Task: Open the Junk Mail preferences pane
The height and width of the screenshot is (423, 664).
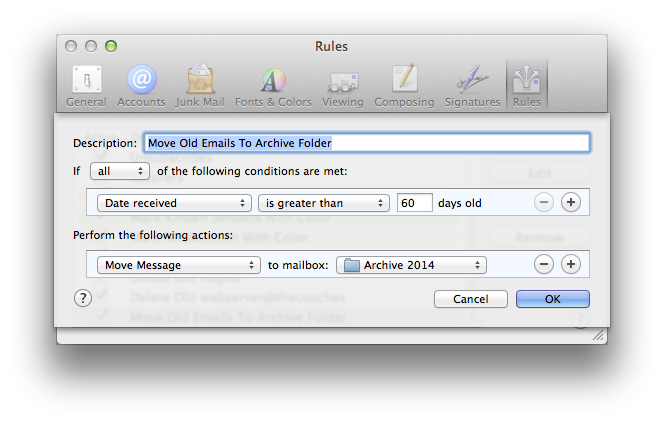Action: (x=200, y=86)
